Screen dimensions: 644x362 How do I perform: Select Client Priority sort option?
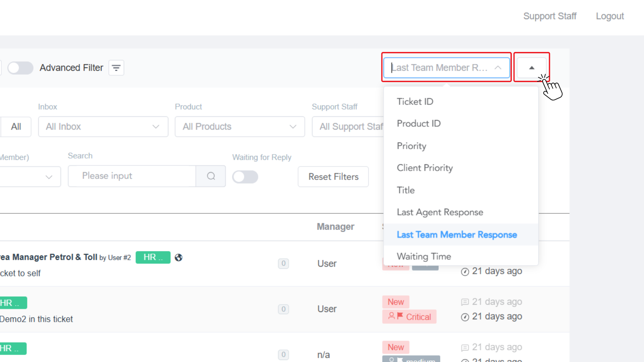point(425,168)
